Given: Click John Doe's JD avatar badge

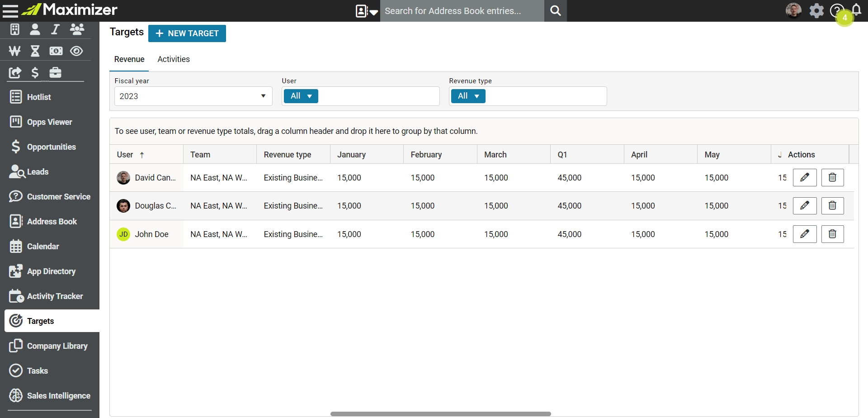Looking at the screenshot, I should click(x=123, y=234).
